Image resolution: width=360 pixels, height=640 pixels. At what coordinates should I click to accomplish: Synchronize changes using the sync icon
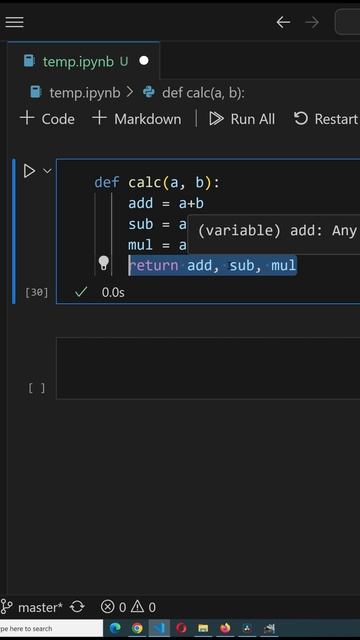click(77, 607)
